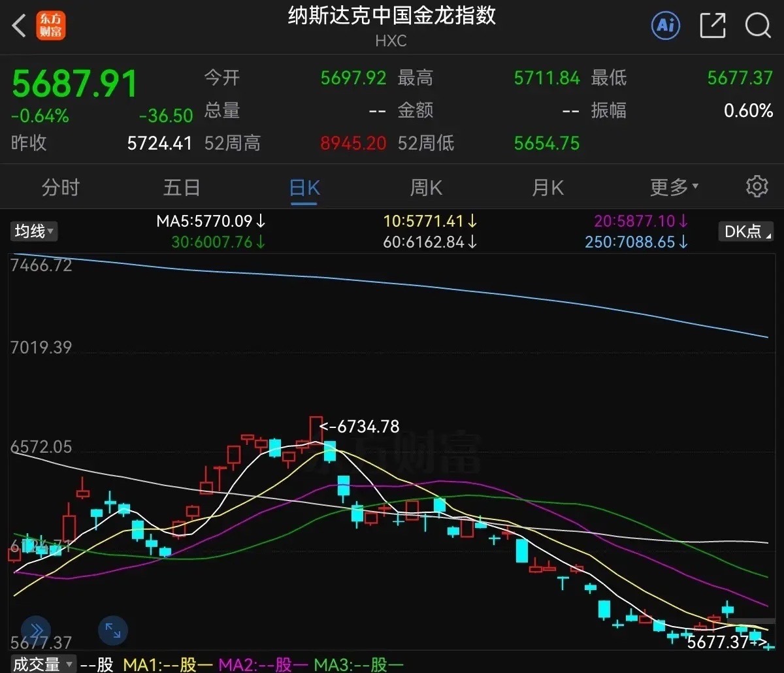The image size is (784, 673).
Task: Open the 成交量 indicator dropdown
Action: point(43,665)
